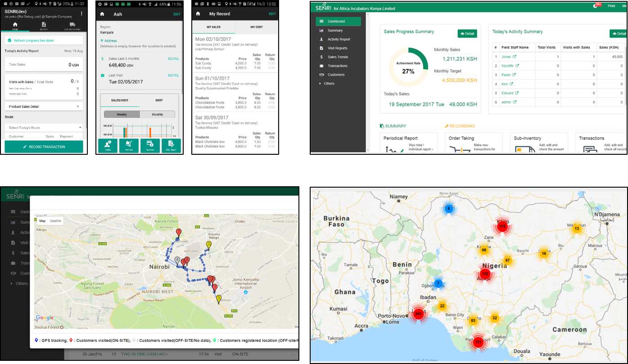Open the Mon 02/10/2017 sales record
The height and width of the screenshot is (364, 628).
pyautogui.click(x=235, y=54)
